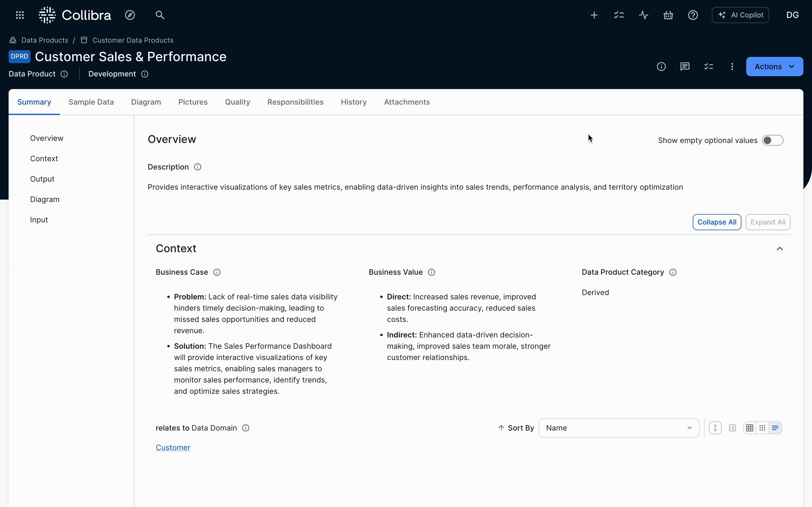Open the data basket icon
The width and height of the screenshot is (812, 507).
pyautogui.click(x=668, y=15)
